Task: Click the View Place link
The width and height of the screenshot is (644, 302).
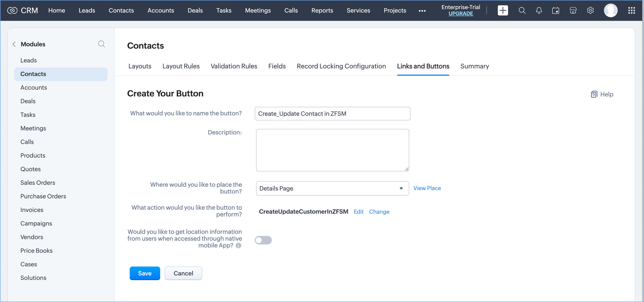Action: coord(427,188)
